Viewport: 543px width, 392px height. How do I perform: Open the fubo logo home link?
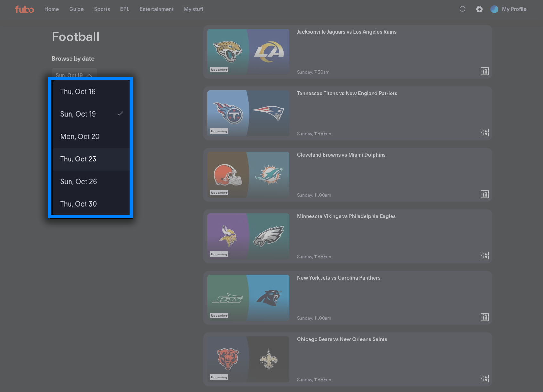click(25, 9)
